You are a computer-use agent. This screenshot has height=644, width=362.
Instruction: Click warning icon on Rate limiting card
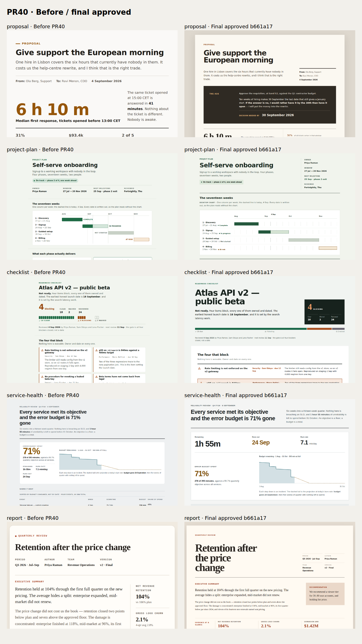[42, 350]
